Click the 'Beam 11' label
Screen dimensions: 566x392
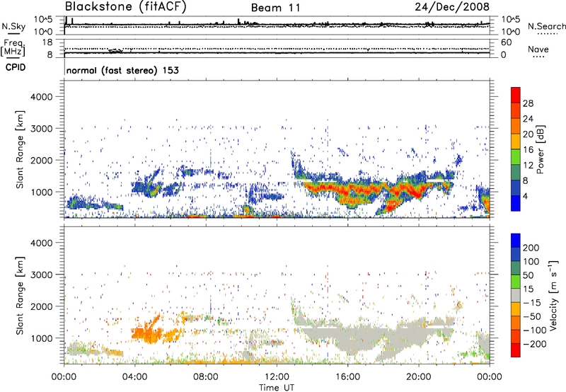pos(275,8)
